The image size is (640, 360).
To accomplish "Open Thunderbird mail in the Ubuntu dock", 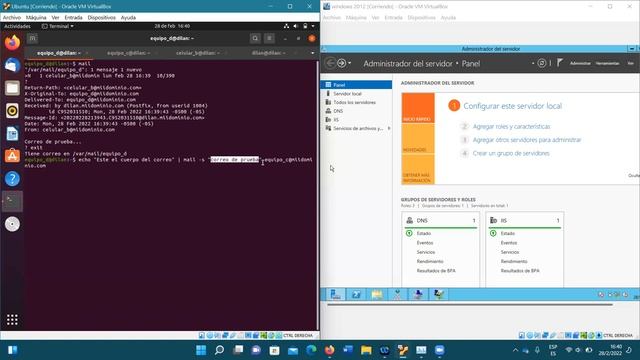I will pos(12,65).
